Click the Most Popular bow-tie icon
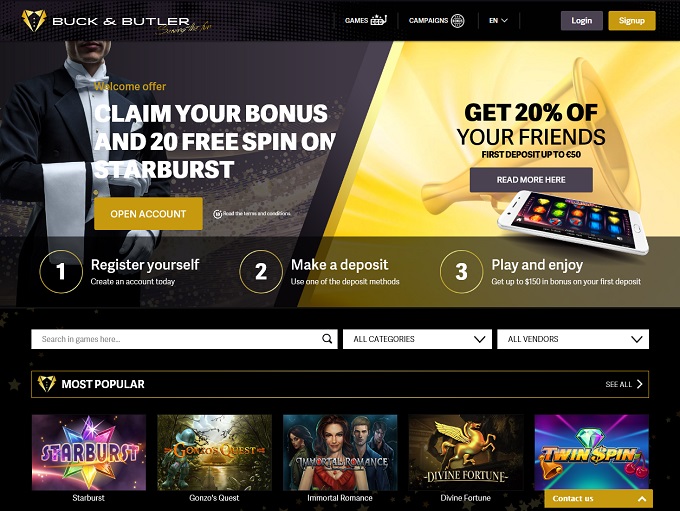The height and width of the screenshot is (511, 680). [46, 384]
